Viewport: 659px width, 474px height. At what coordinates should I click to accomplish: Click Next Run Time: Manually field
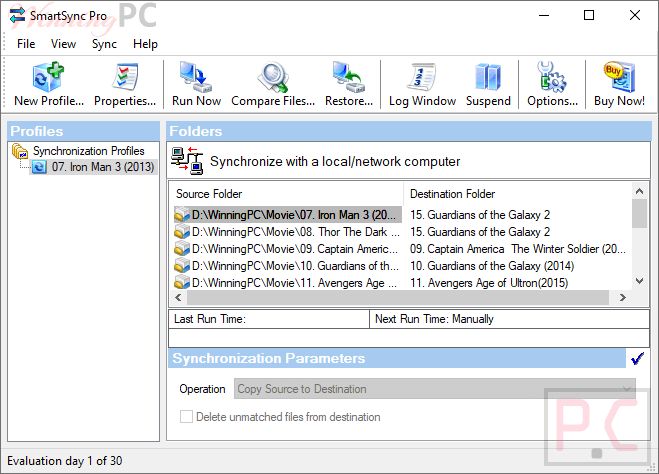tap(509, 319)
